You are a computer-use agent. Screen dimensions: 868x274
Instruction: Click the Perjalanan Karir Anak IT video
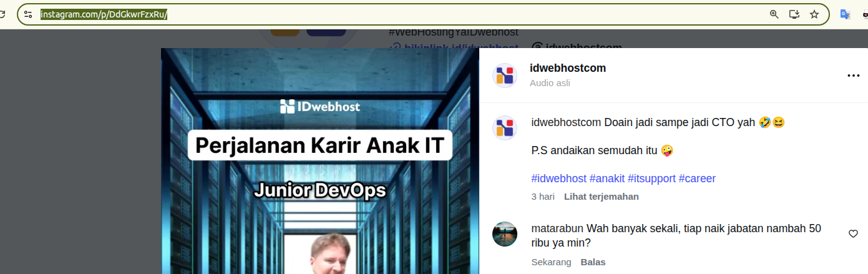click(320, 161)
